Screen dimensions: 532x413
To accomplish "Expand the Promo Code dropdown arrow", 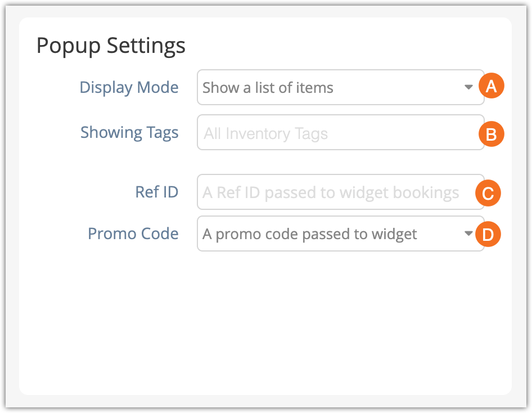I will coord(468,234).
